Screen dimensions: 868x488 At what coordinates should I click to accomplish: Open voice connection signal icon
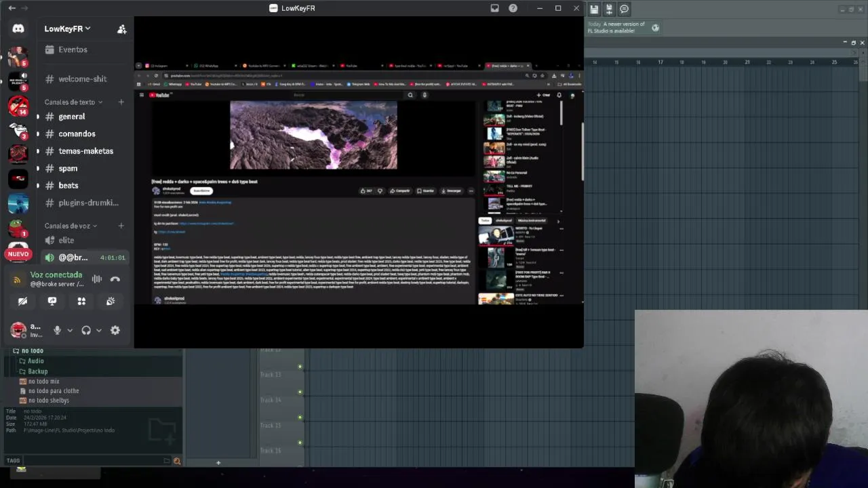[17, 279]
